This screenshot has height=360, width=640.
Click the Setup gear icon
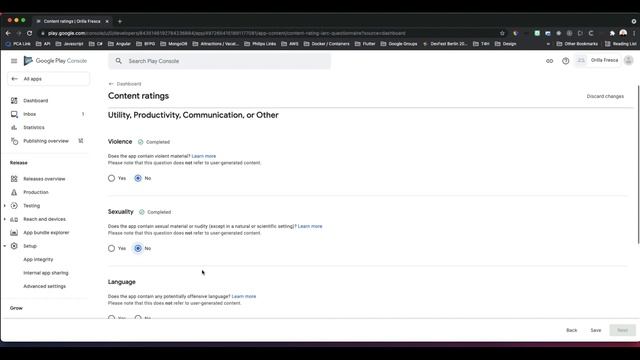tap(14, 246)
